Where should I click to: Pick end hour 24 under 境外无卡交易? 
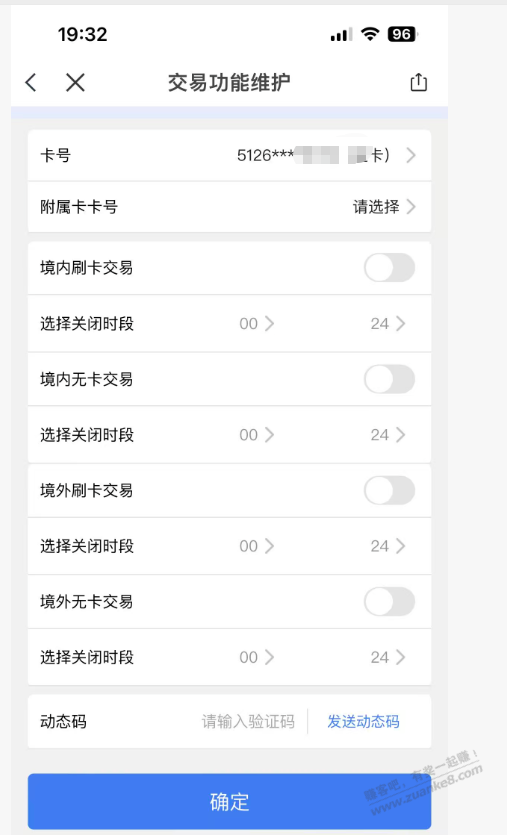(x=388, y=658)
